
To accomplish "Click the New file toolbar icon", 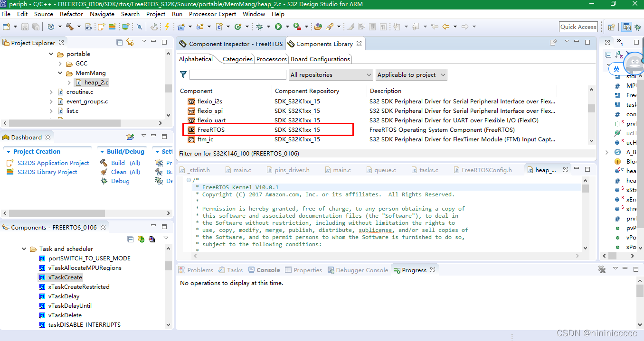I will tap(6, 27).
